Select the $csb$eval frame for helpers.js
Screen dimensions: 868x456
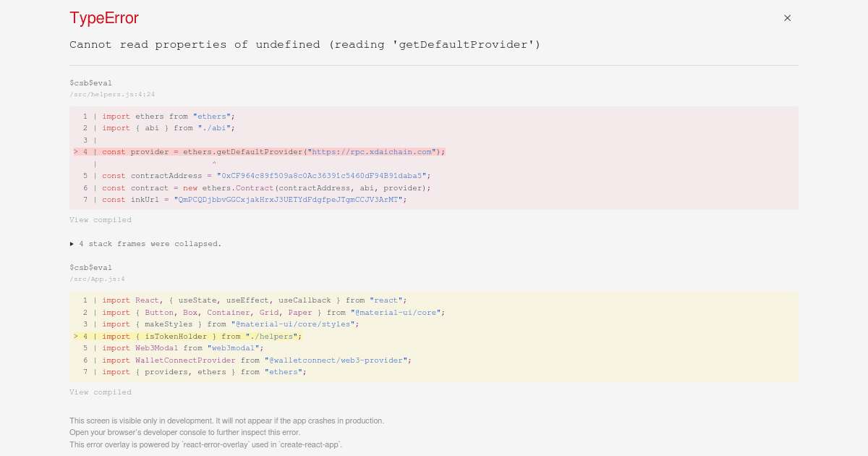(x=90, y=83)
